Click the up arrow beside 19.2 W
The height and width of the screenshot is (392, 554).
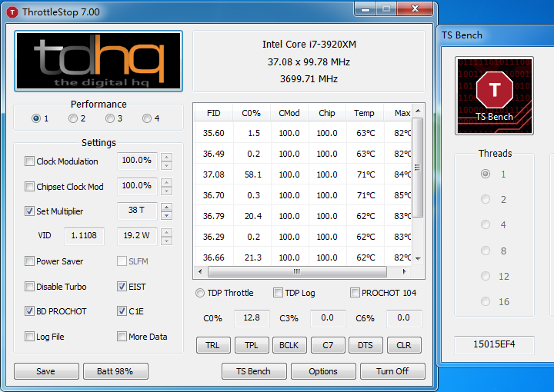pyautogui.click(x=166, y=233)
